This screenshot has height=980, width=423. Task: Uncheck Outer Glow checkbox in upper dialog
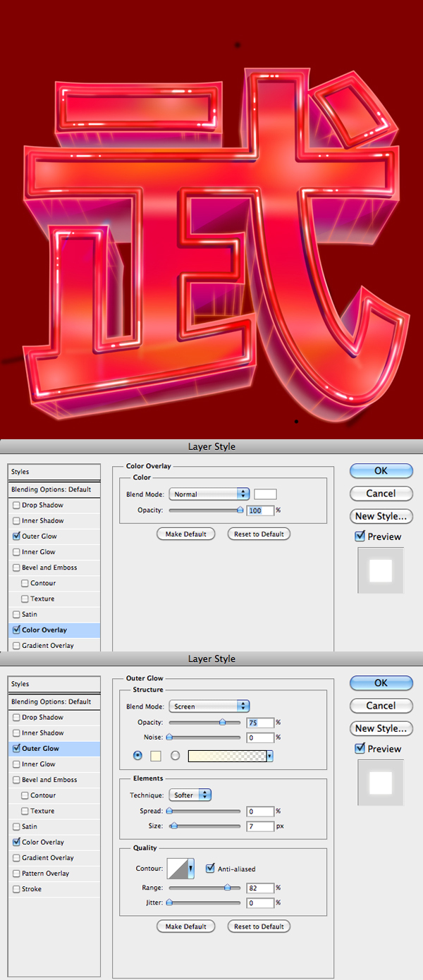[16, 537]
